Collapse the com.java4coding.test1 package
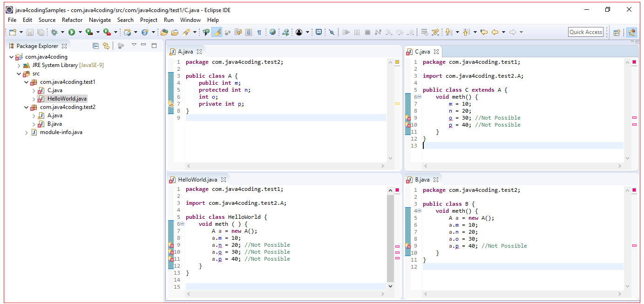Screen dimensions: 644x304 [27, 82]
